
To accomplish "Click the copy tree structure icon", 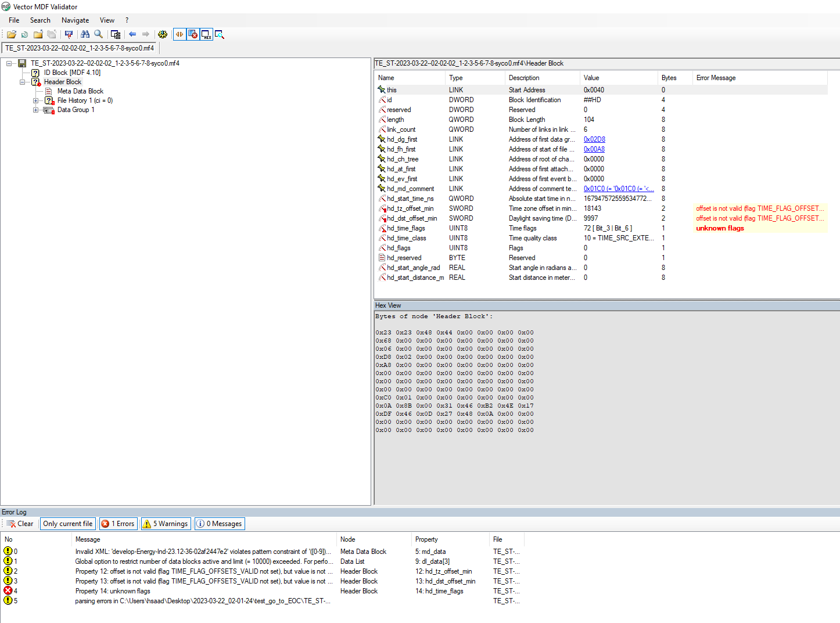I will [x=115, y=34].
